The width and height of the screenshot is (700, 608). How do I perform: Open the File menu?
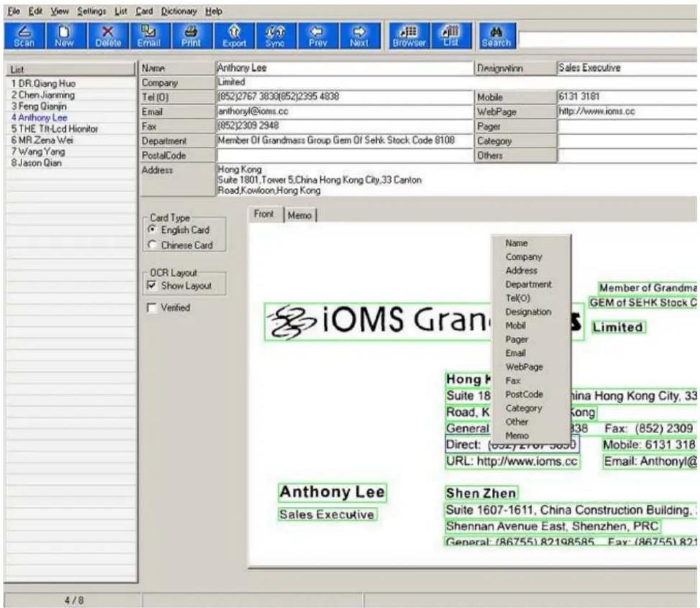14,11
